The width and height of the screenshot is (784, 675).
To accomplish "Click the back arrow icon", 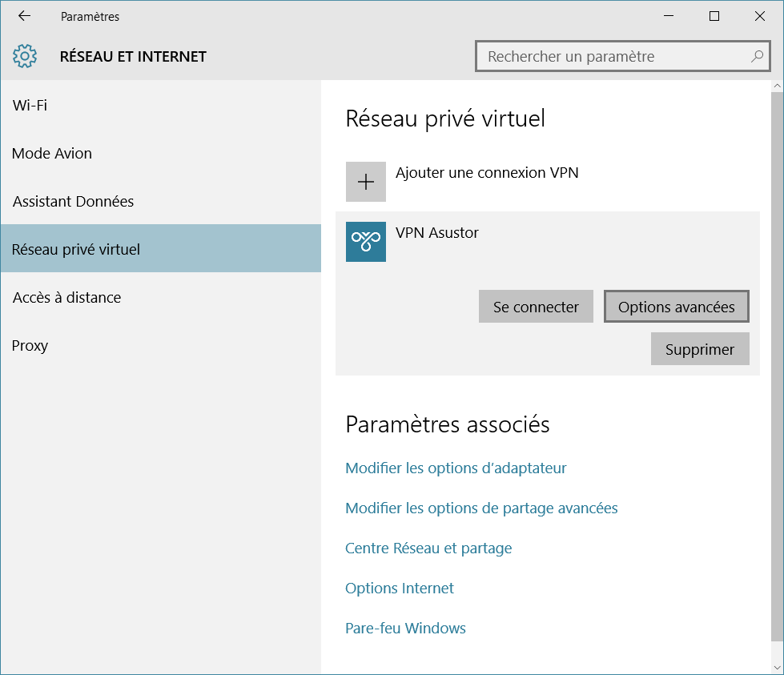I will (x=24, y=16).
